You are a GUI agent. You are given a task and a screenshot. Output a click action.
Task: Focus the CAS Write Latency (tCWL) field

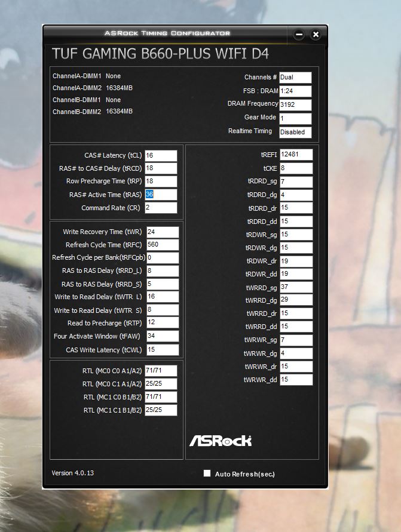tap(163, 349)
